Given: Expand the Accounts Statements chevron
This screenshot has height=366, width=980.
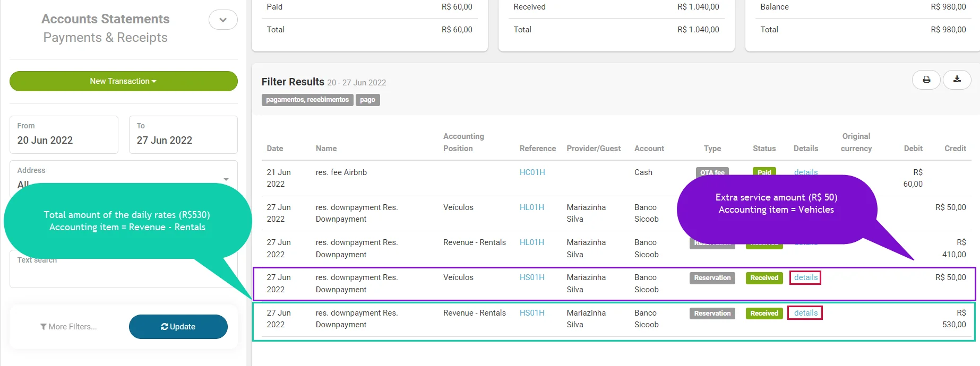Looking at the screenshot, I should (223, 20).
